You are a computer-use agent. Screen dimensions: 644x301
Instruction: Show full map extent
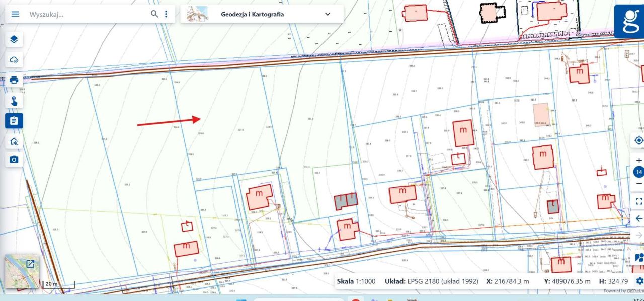(x=639, y=201)
